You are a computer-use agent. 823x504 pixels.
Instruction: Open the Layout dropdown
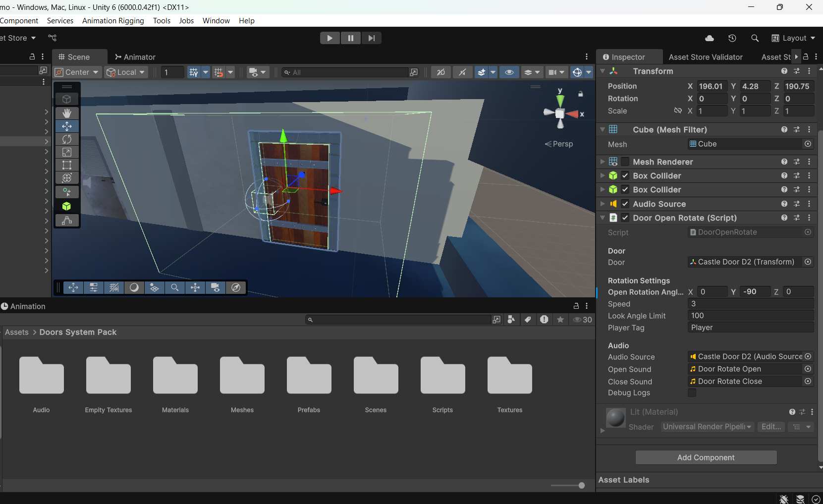click(x=794, y=38)
